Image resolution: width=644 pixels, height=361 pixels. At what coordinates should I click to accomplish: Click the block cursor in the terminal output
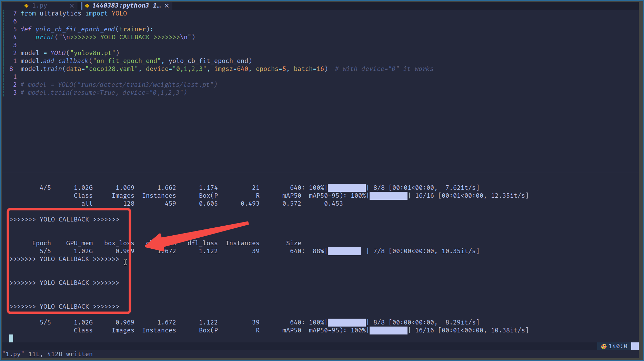11,338
